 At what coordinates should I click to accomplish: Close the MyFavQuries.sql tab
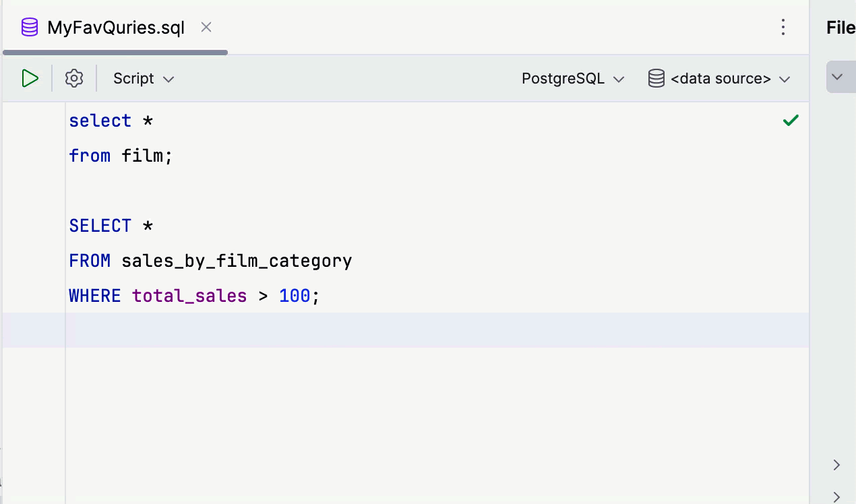point(206,28)
